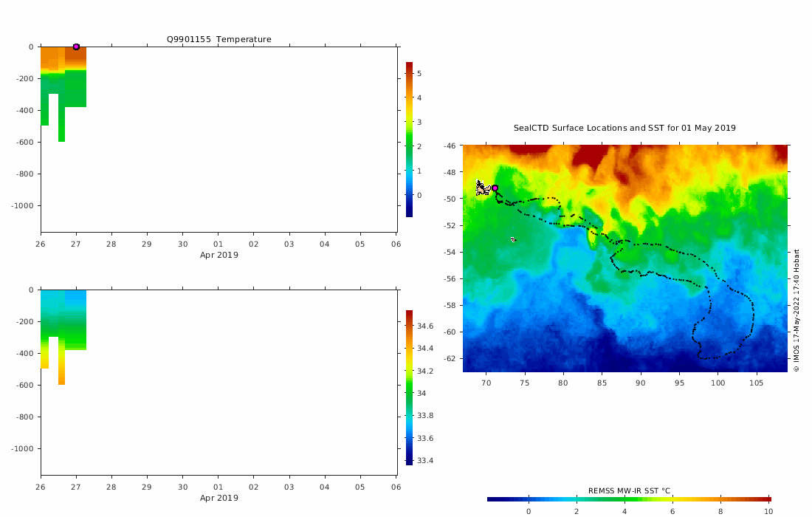
Task: Click the '105' longitude tick on map
Action: 756,383
